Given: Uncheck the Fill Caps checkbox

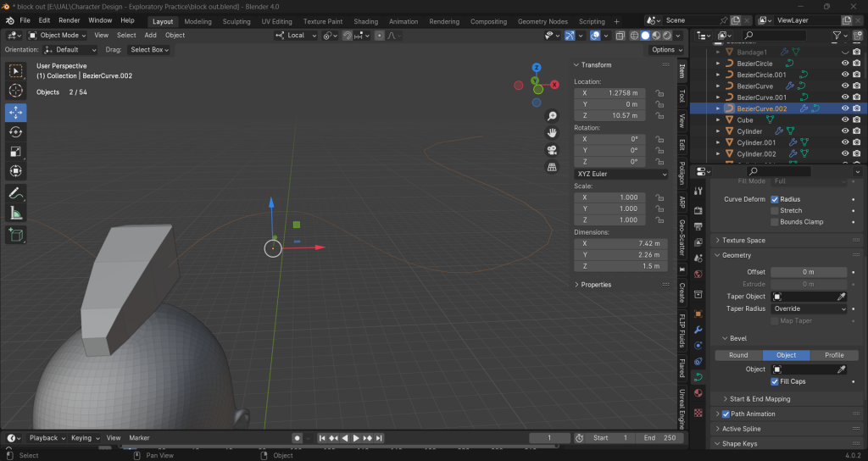Looking at the screenshot, I should [x=775, y=381].
